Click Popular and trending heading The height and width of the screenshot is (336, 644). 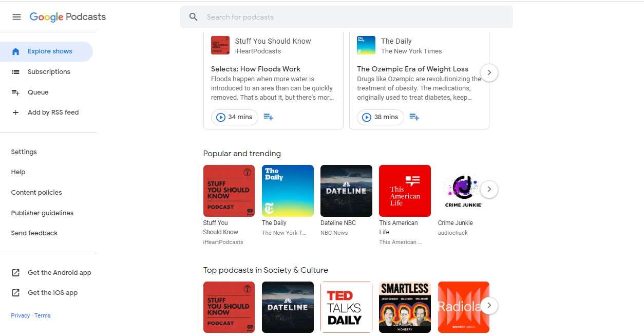click(242, 154)
